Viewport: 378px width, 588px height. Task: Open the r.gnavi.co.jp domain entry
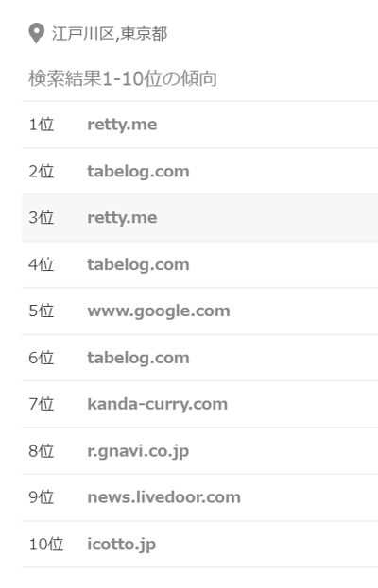coord(138,451)
